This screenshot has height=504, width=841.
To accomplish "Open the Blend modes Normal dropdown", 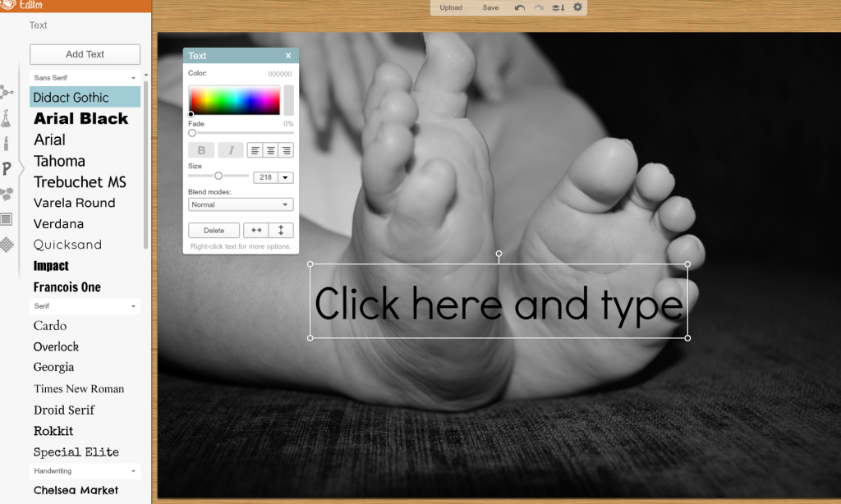I will [241, 204].
